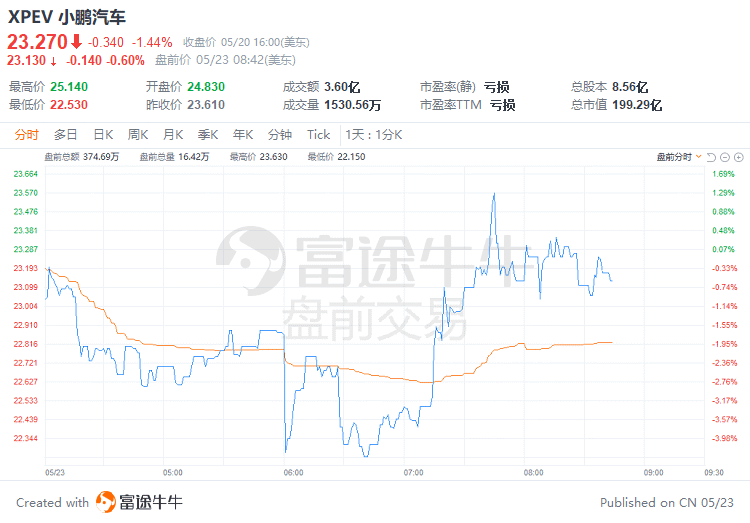The width and height of the screenshot is (750, 523).
Task: Click the 08:00 time axis label
Action: (533, 473)
